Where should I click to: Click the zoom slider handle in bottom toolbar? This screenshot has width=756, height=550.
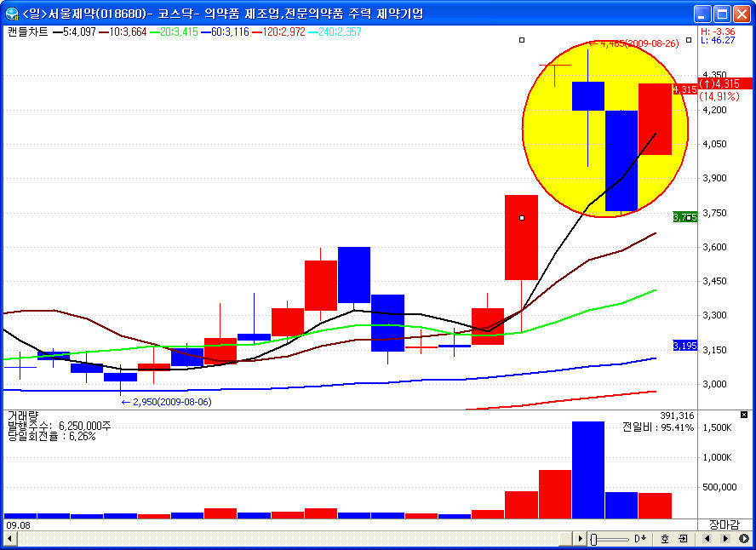point(594,539)
